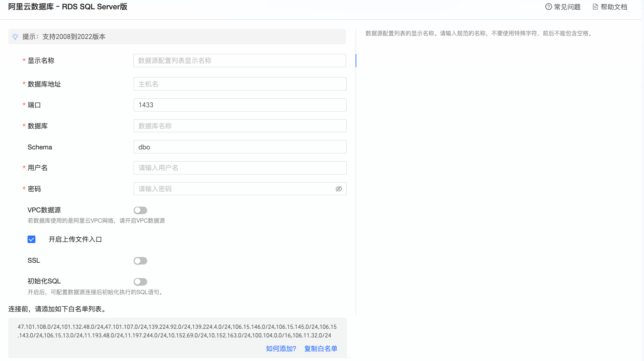Click 复制白名单 to copy whitelist
Viewport: 644px width, 361px height.
(x=321, y=348)
